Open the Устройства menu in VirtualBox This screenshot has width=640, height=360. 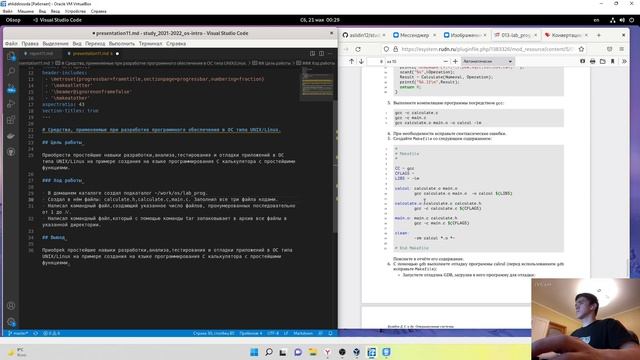tap(76, 11)
